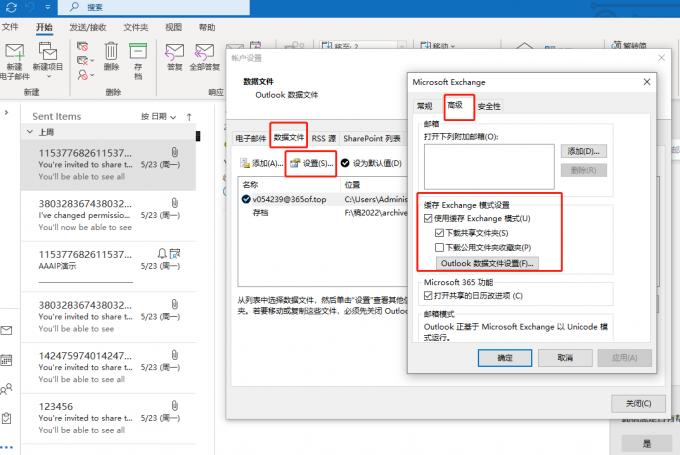Image resolution: width=680 pixels, height=455 pixels.
Task: Click the Add data file icon button
Action: tap(262, 163)
